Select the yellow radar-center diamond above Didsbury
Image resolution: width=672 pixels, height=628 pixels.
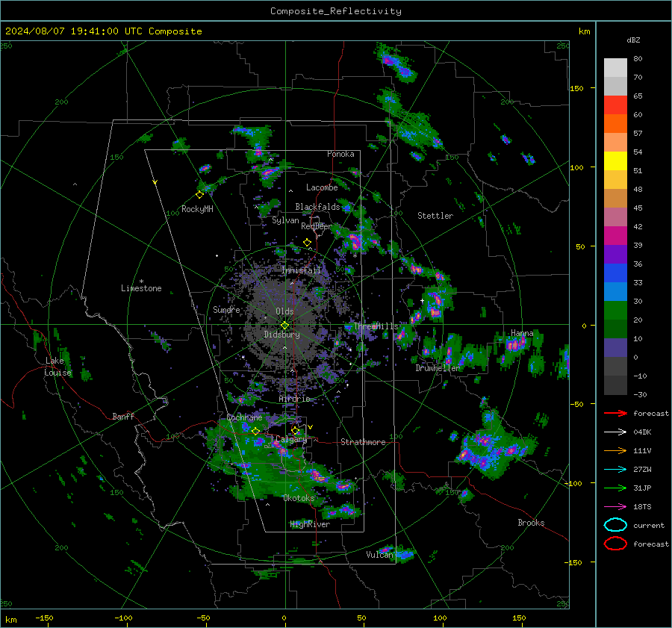(x=284, y=326)
